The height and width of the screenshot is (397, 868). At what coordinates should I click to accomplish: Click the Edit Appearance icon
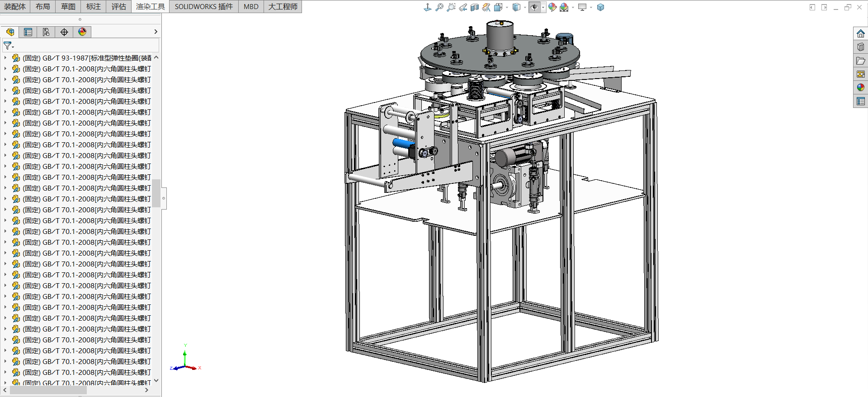click(x=552, y=7)
